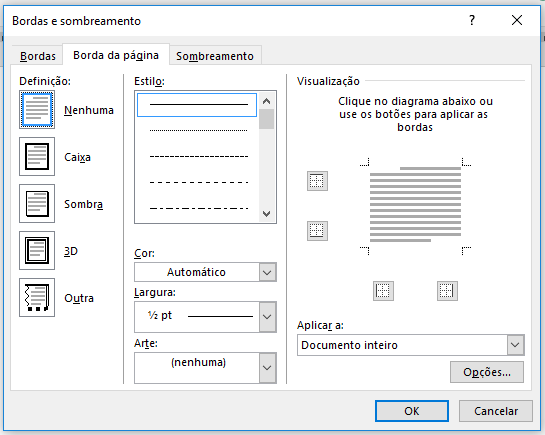Click the Cancelar button
This screenshot has height=435, width=545.
[496, 411]
